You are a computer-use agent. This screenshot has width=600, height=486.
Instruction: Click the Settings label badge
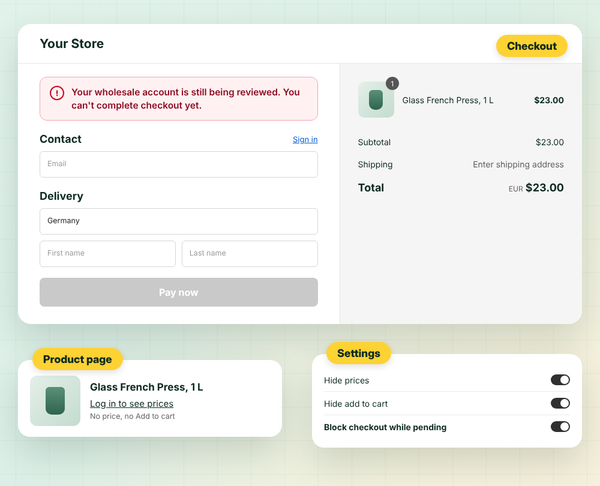(359, 353)
